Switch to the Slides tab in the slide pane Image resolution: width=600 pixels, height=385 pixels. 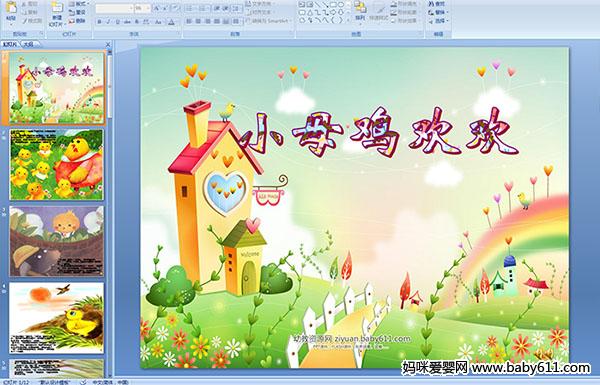click(10, 44)
